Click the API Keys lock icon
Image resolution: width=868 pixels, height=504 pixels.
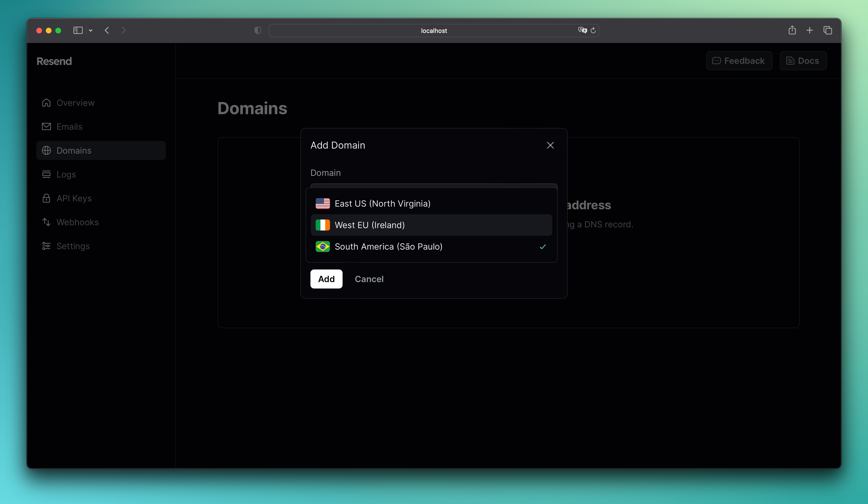[x=47, y=198]
